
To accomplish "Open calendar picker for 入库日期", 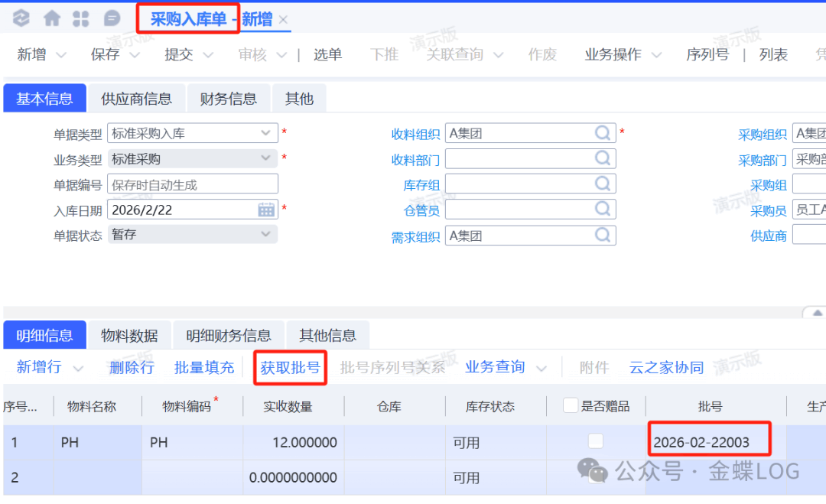I will pos(266,210).
